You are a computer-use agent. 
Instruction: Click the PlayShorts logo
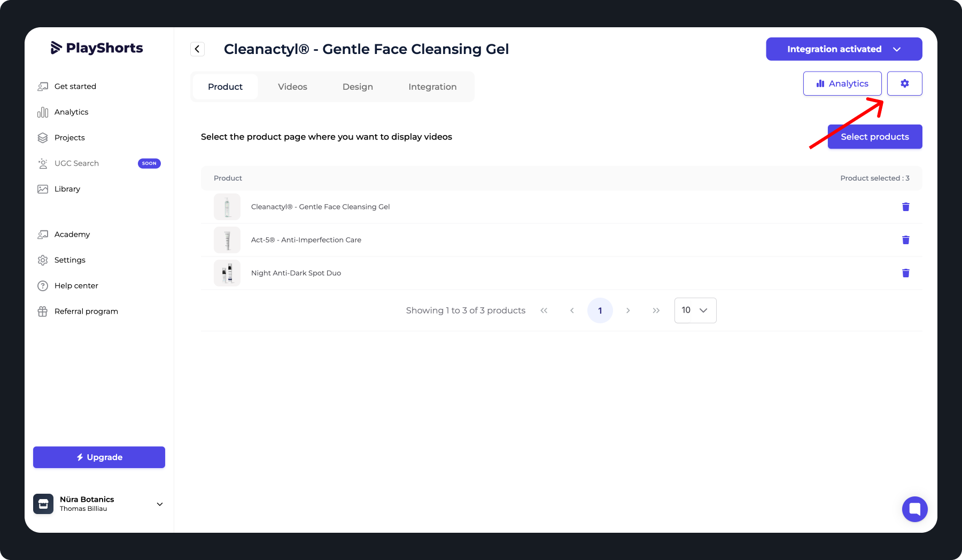click(97, 48)
